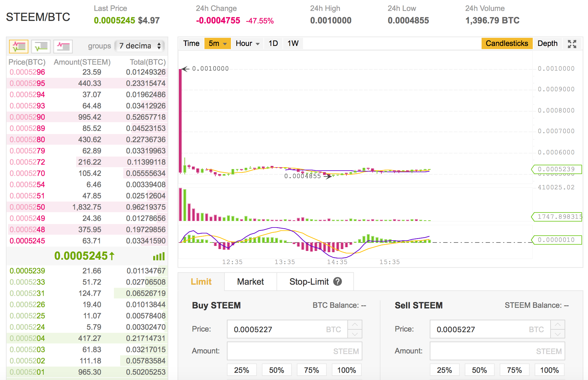Screen dimensions: 588x380
Task: Set Sell amount to 100%
Action: click(549, 370)
